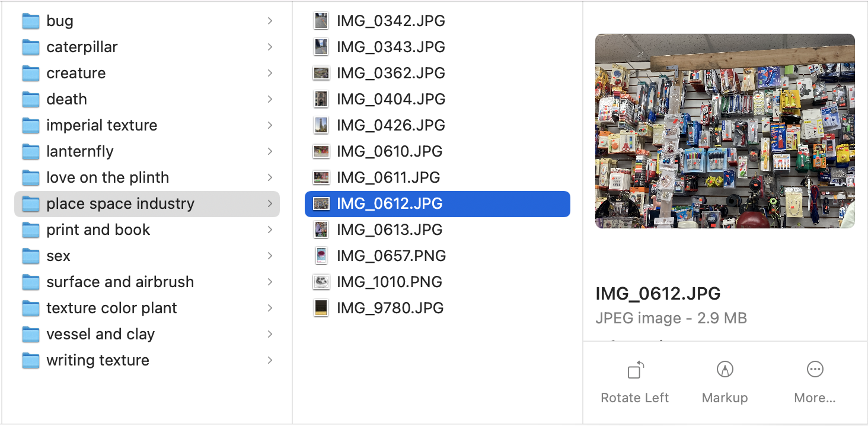The image size is (868, 426).
Task: Select the surface and airbrush folder
Action: pyautogui.click(x=120, y=282)
